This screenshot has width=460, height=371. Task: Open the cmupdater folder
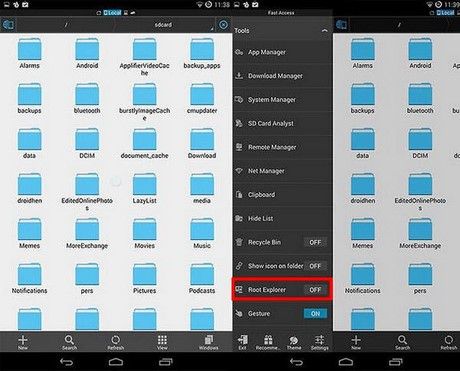click(202, 98)
